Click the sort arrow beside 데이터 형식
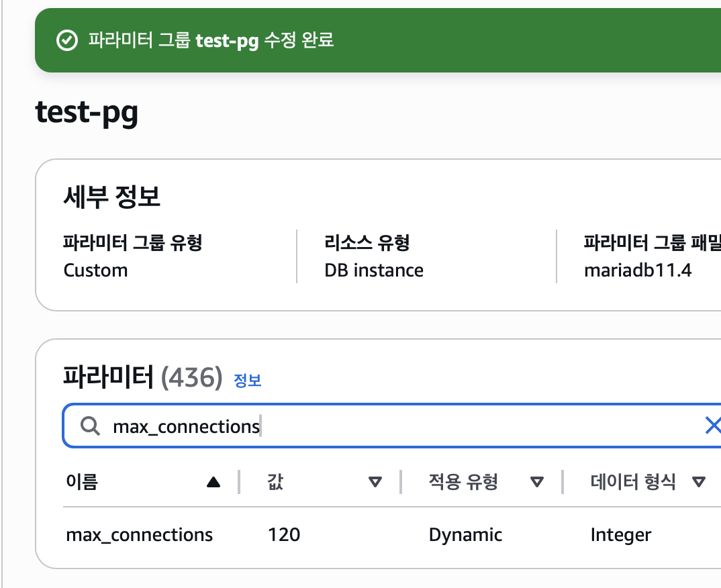721x588 pixels. click(x=699, y=482)
